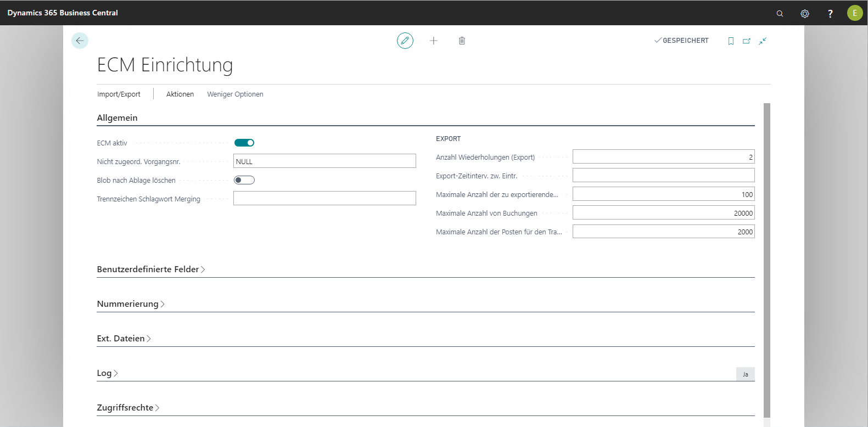Click Maximale Anzahl der Posten field

tap(664, 231)
